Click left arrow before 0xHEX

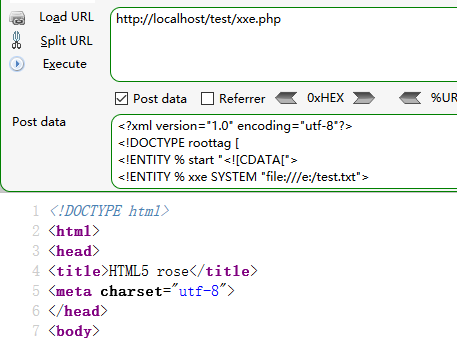286,98
